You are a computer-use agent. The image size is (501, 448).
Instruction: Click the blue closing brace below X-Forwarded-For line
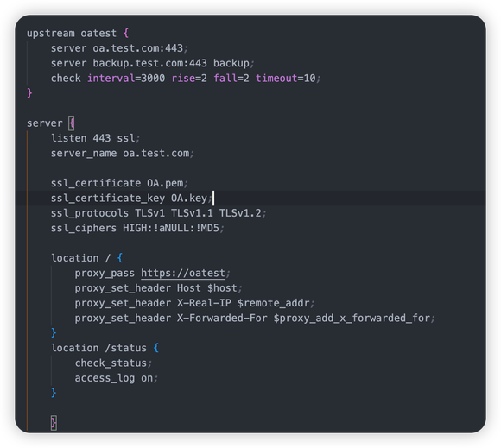pos(54,332)
